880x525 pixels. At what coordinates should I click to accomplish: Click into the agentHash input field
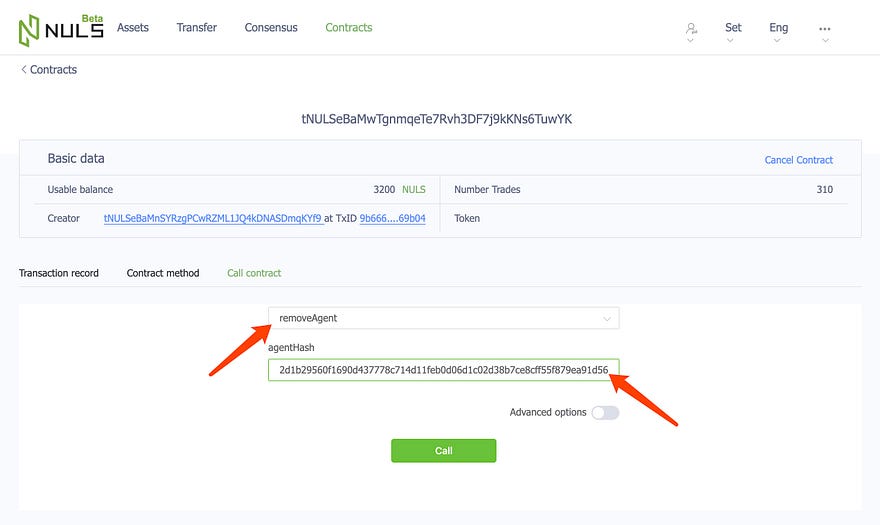[443, 370]
